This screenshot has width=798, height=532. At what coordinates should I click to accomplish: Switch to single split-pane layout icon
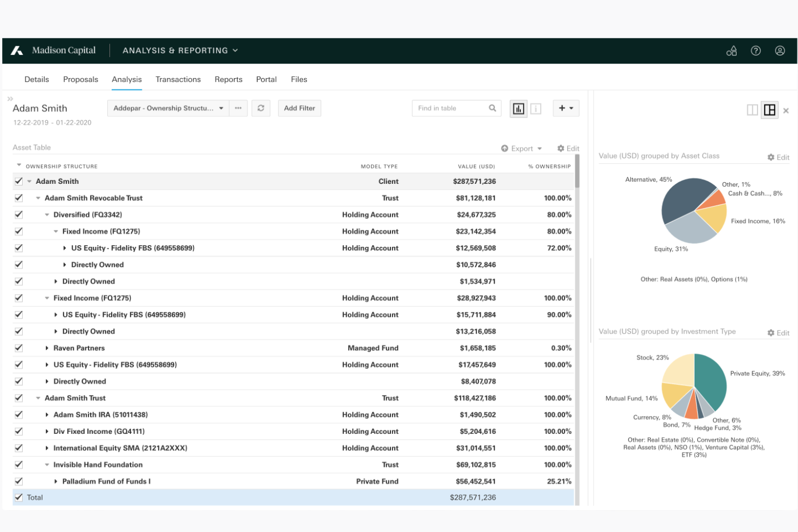(x=753, y=109)
